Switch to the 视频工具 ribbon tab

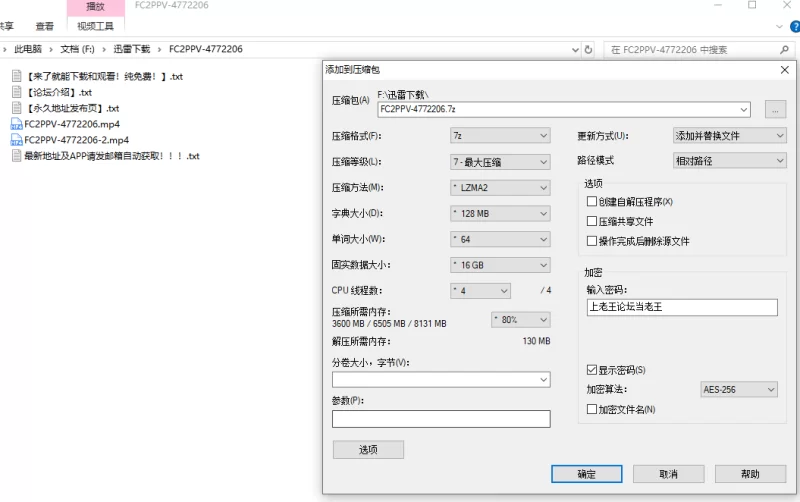[96, 26]
